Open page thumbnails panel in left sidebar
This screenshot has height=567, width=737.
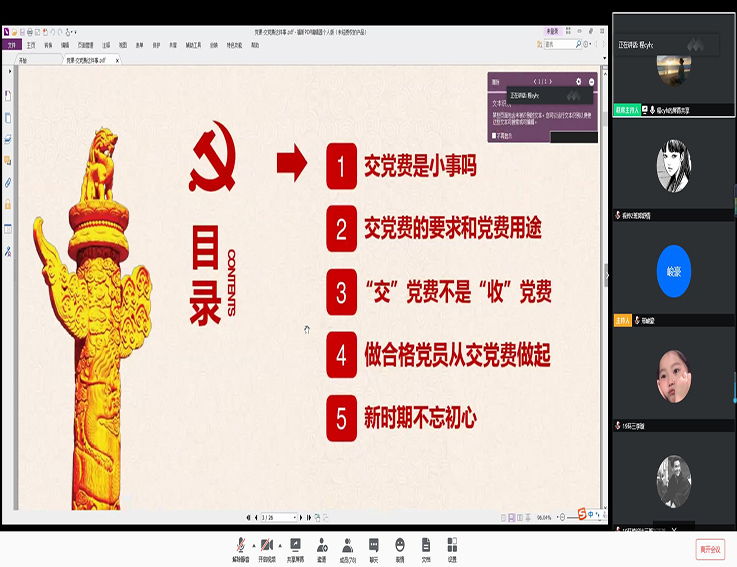click(8, 118)
